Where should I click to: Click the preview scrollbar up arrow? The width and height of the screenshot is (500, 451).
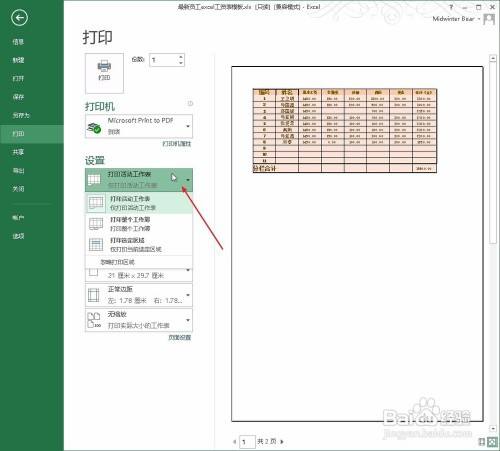493,58
